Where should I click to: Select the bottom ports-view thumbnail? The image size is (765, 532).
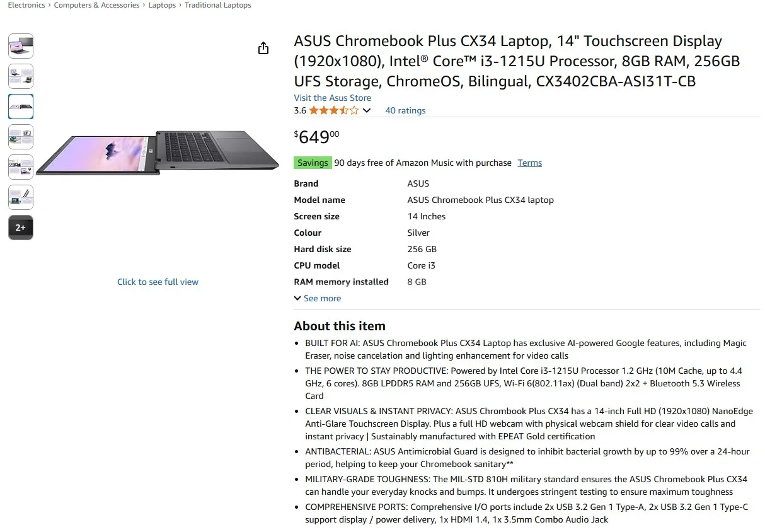(x=20, y=197)
